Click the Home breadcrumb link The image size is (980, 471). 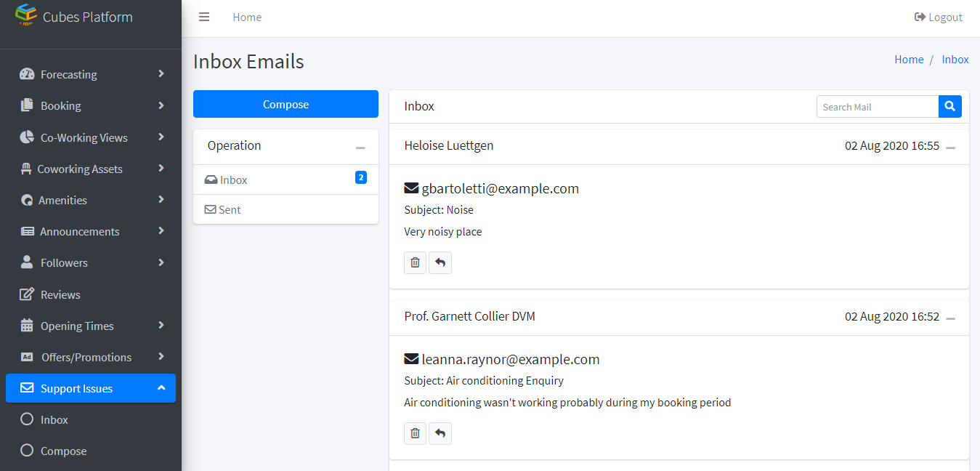(x=909, y=60)
